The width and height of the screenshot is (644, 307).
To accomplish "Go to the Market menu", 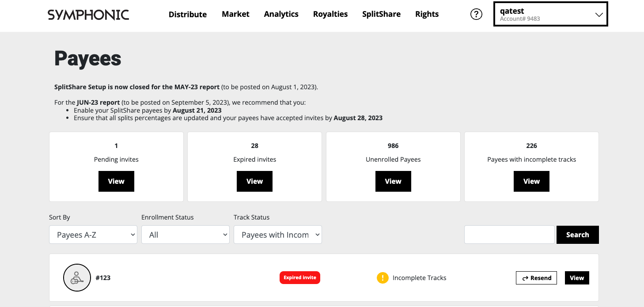I will pyautogui.click(x=235, y=14).
